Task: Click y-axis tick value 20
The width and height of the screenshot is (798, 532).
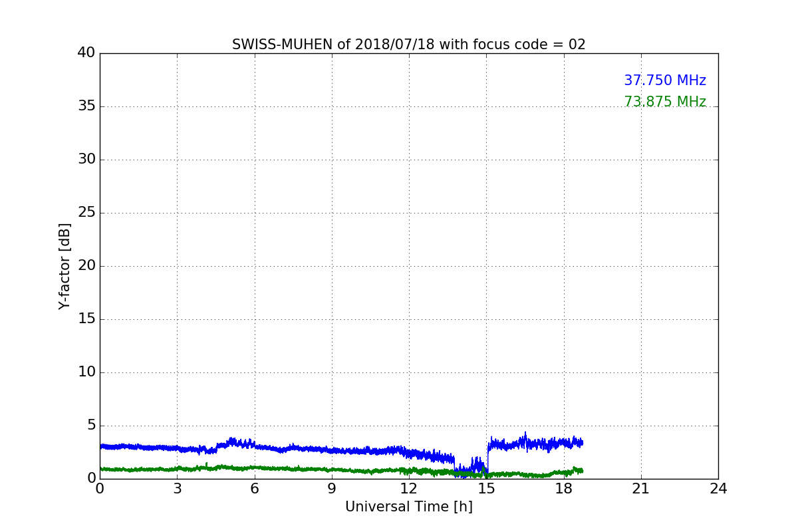Action: click(x=86, y=265)
